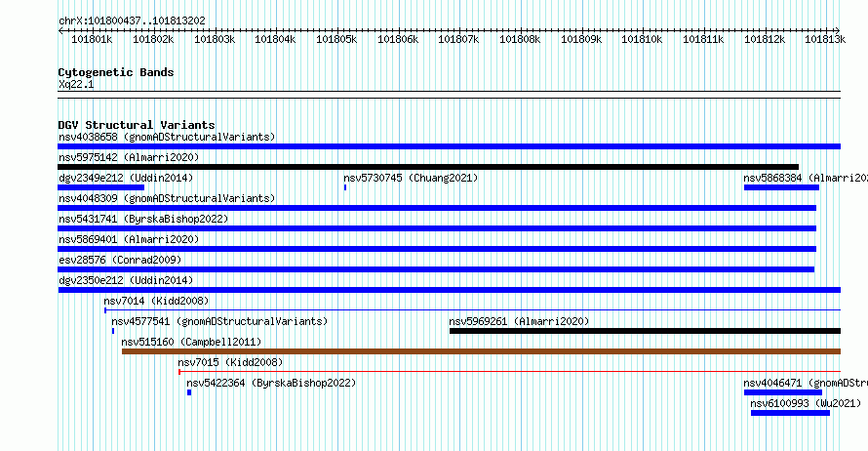Click tiny blue marker of nsv4577541
This screenshot has width=868, height=451.
pyautogui.click(x=113, y=331)
